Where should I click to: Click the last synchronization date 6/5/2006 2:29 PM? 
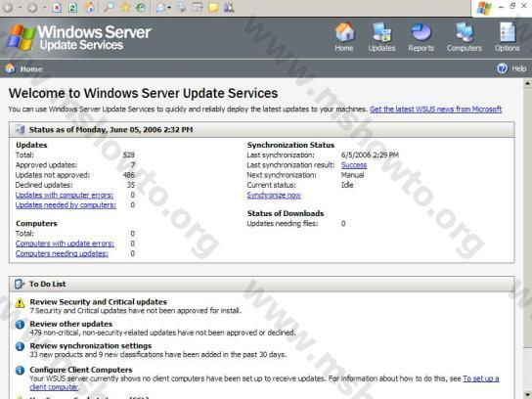coord(370,155)
